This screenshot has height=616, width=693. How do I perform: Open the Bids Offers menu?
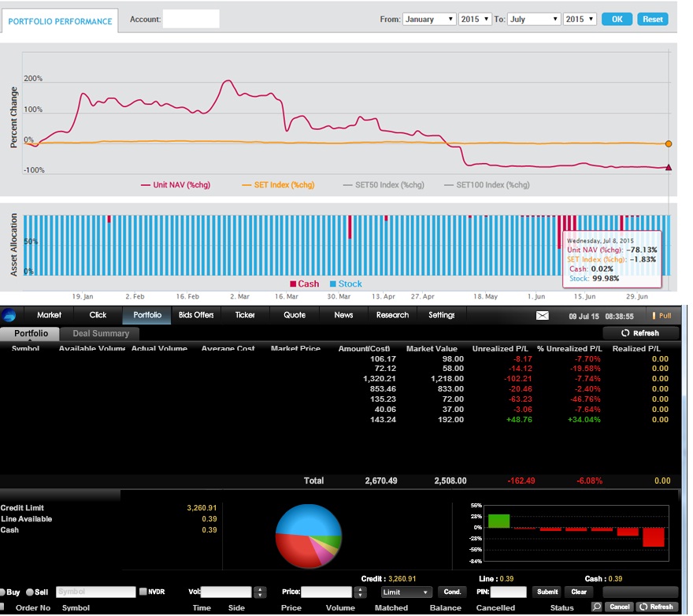(196, 315)
